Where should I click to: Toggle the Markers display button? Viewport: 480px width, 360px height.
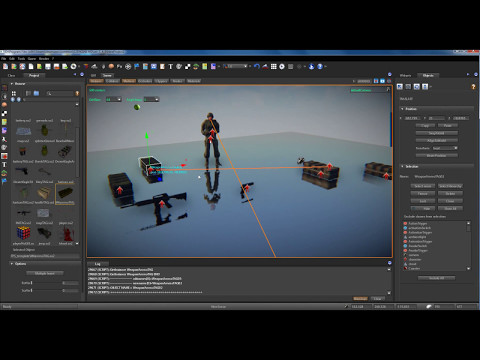tap(129, 81)
